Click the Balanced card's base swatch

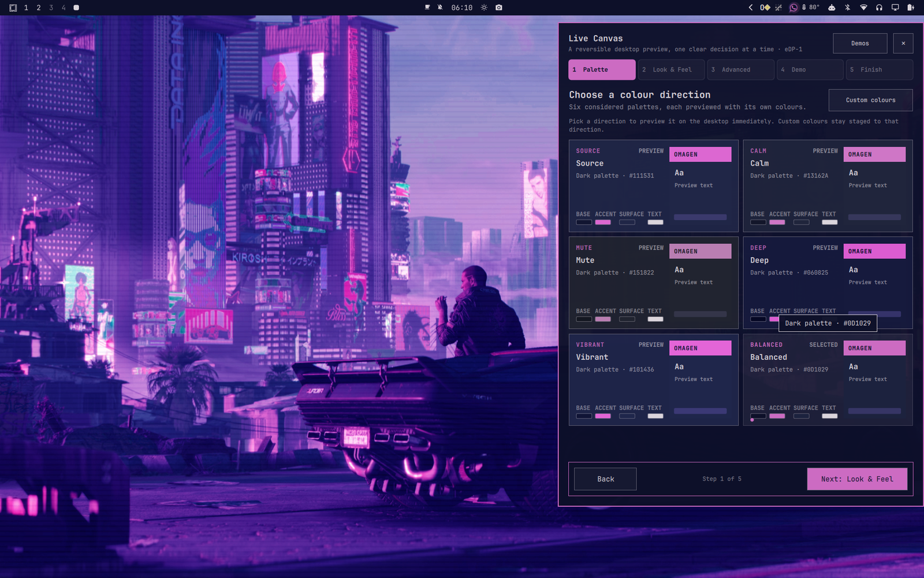758,416
